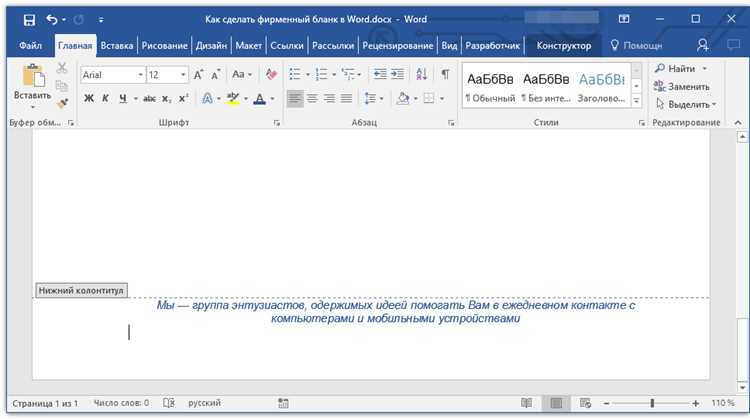Apply the Заголово... heading style
750x419 pixels.
tap(601, 86)
